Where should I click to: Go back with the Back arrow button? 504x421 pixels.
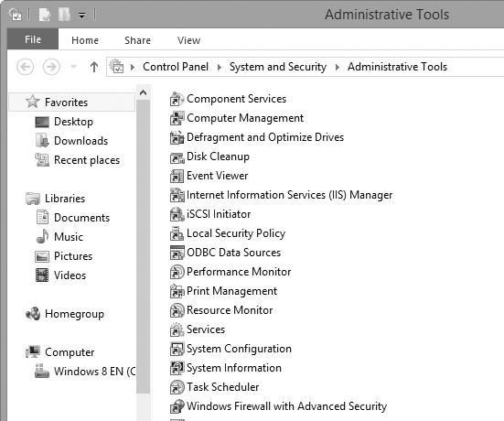click(25, 67)
